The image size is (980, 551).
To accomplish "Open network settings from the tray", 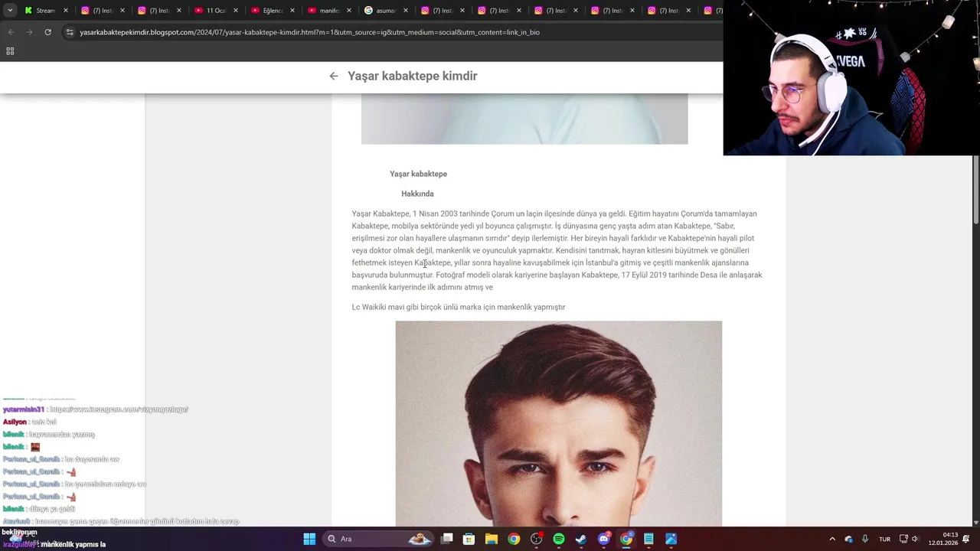I will coord(903,539).
